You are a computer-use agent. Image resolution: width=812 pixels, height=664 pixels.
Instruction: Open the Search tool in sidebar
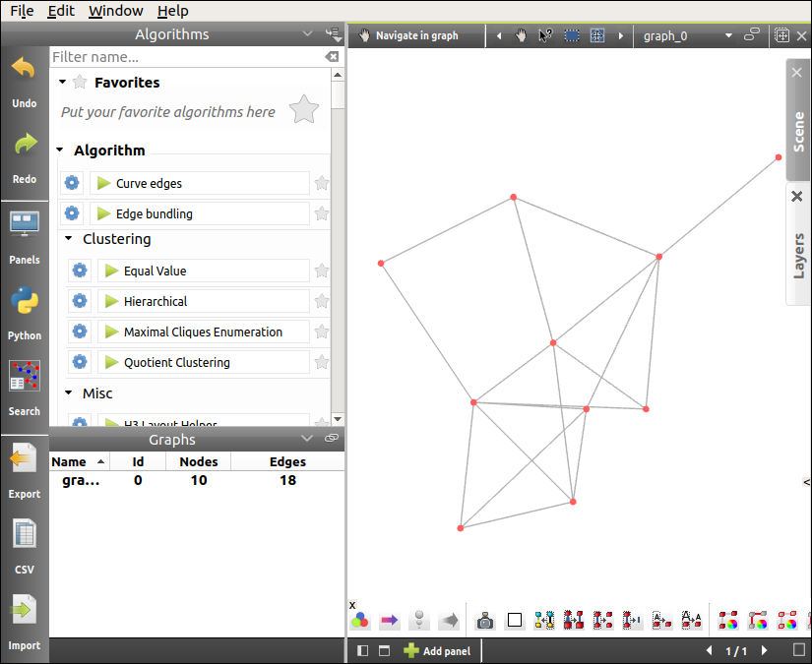[24, 386]
